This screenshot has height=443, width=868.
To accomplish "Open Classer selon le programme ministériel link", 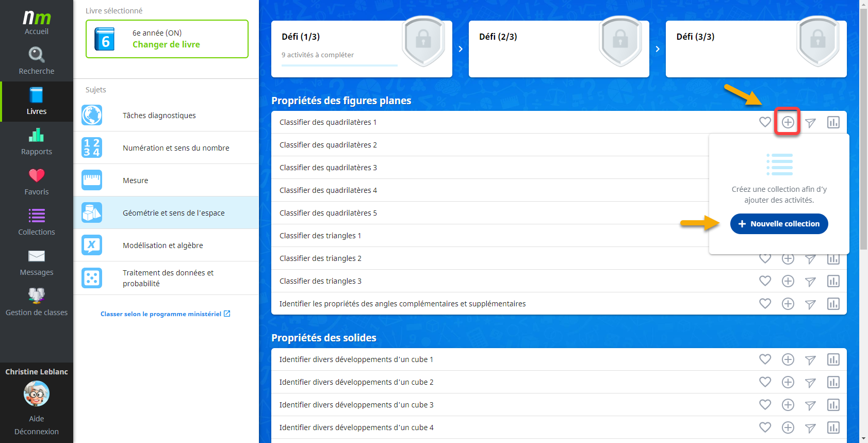I will (x=166, y=314).
